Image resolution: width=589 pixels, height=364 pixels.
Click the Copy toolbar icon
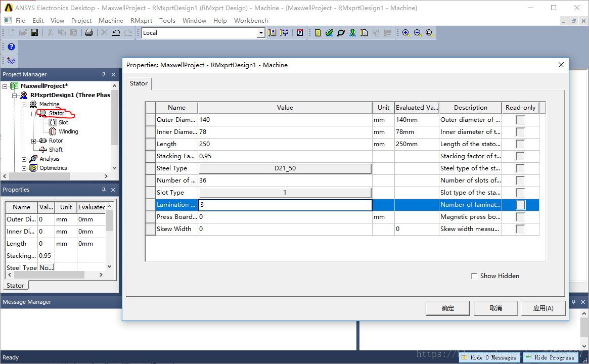click(x=62, y=33)
